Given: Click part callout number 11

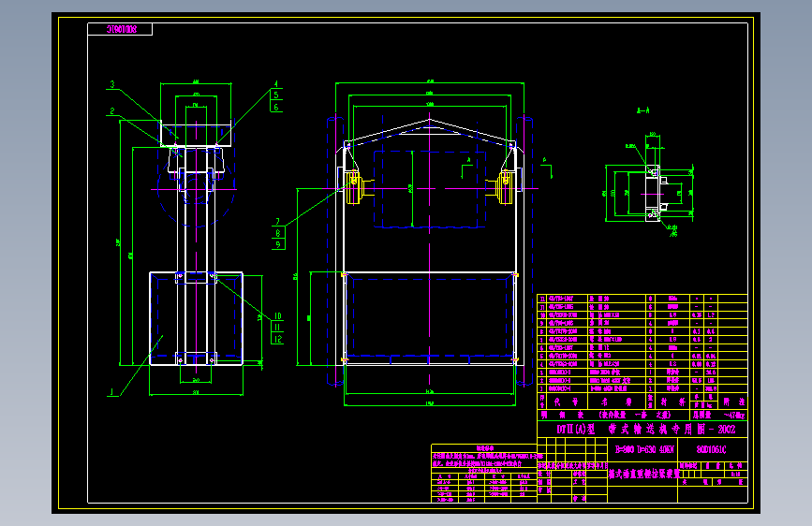Looking at the screenshot, I should point(277,328).
